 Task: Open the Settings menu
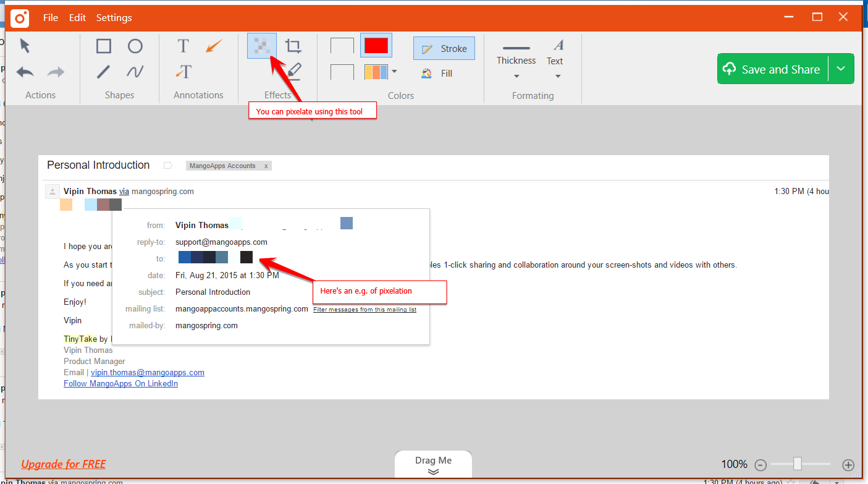click(x=114, y=18)
